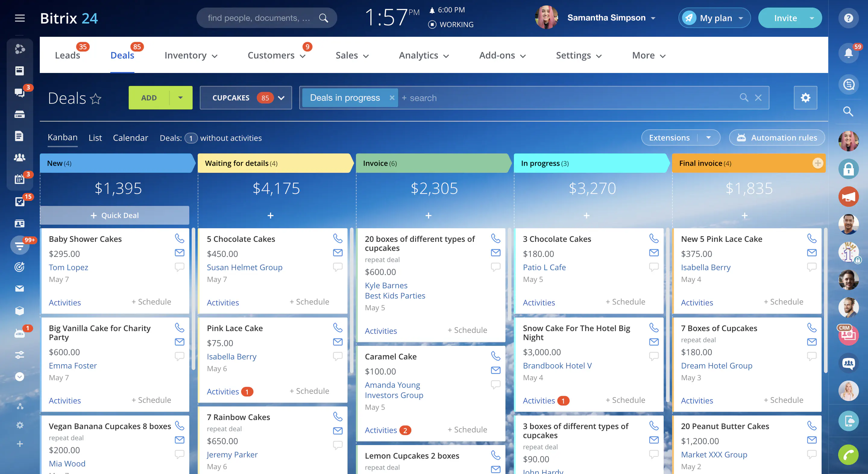Click the Quick Deal button
The height and width of the screenshot is (474, 868).
[114, 215]
